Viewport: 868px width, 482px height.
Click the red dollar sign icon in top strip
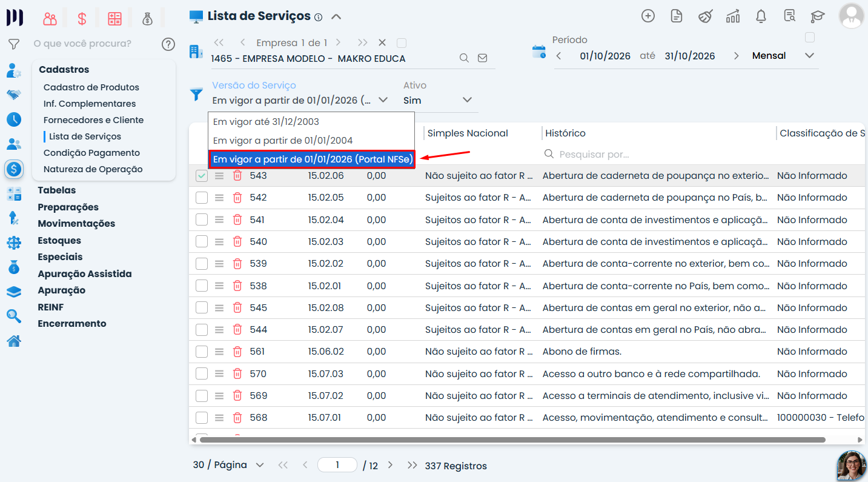pos(82,19)
